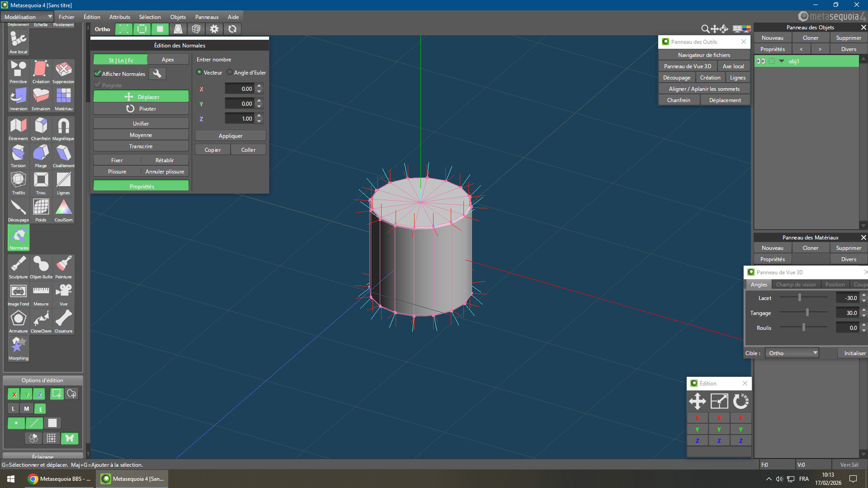Toggle visibility eye of obj1
The height and width of the screenshot is (488, 868).
[x=761, y=61]
